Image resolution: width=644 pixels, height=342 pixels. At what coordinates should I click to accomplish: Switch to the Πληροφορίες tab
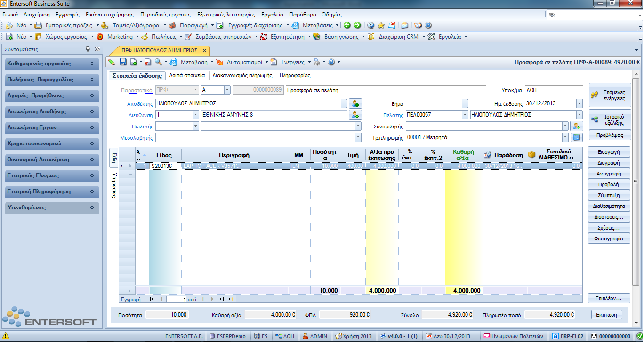[x=295, y=75]
